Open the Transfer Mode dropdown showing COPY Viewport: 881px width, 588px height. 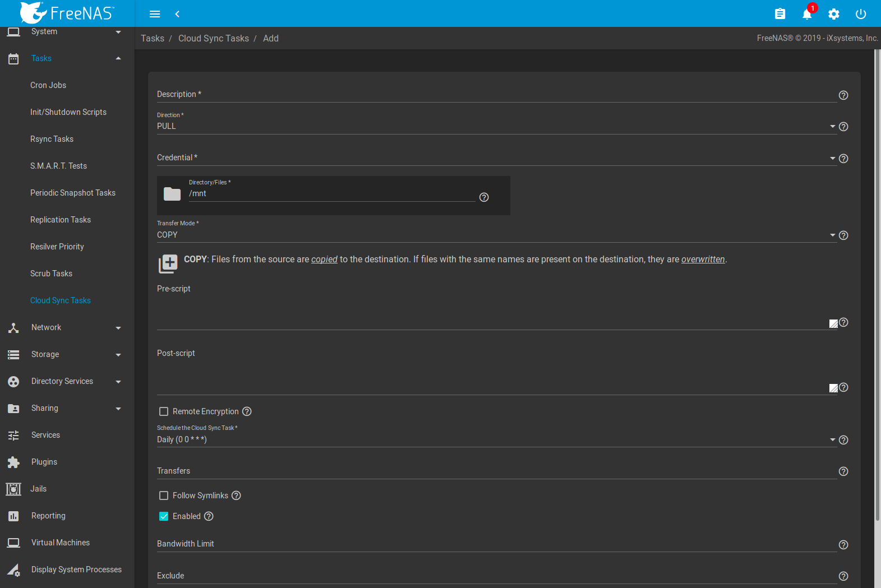click(x=496, y=235)
